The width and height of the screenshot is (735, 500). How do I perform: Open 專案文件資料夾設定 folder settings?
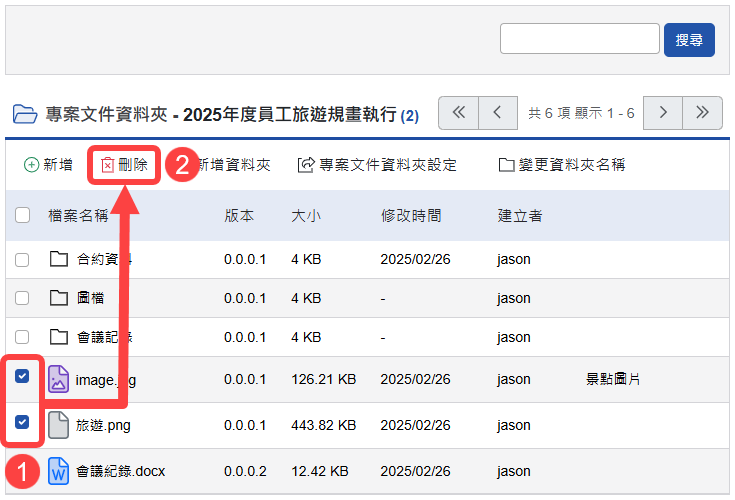pyautogui.click(x=377, y=165)
